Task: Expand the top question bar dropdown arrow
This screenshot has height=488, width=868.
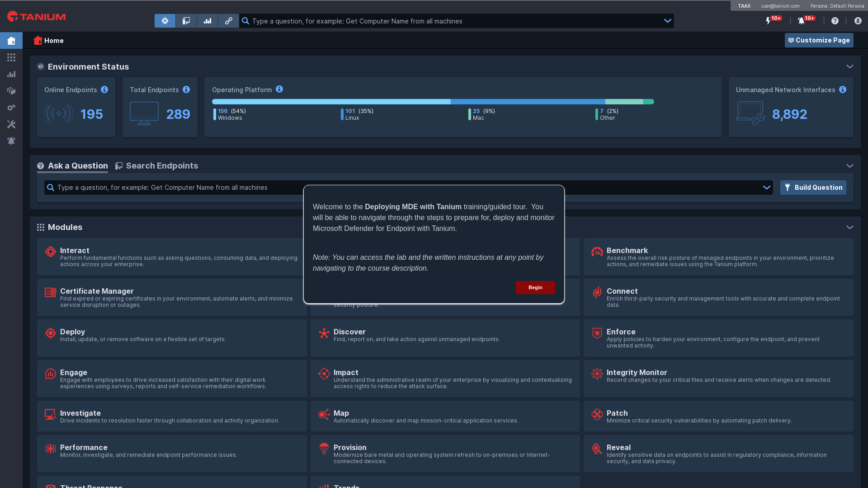Action: tap(667, 21)
